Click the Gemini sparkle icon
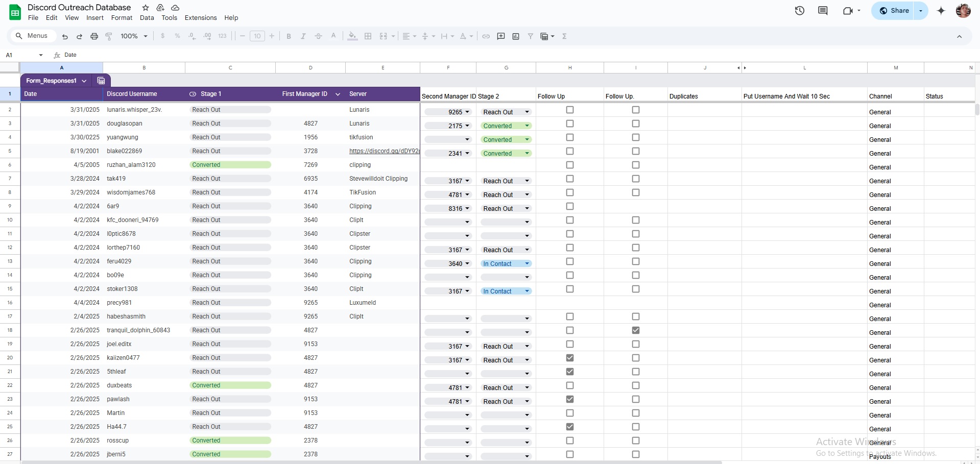The height and width of the screenshot is (464, 980). coord(941,11)
